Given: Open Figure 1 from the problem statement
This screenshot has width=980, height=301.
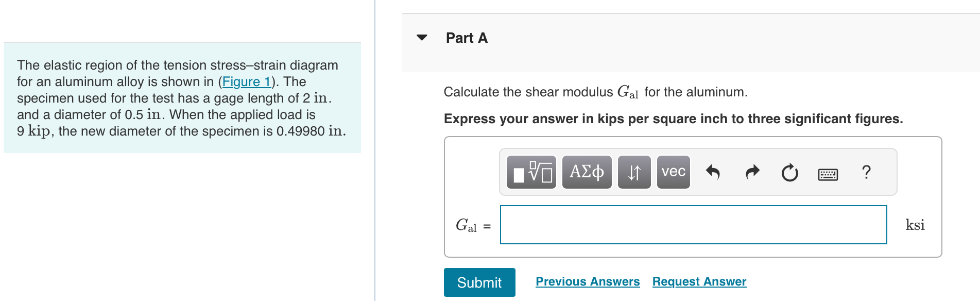Looking at the screenshot, I should click(246, 81).
